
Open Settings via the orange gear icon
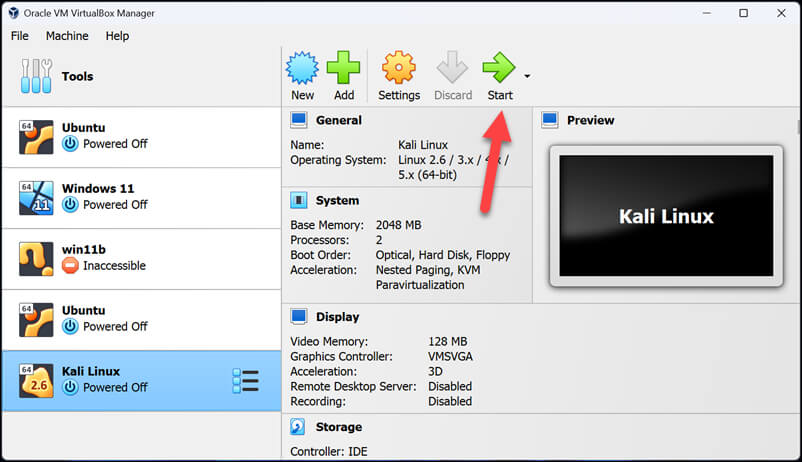tap(398, 67)
